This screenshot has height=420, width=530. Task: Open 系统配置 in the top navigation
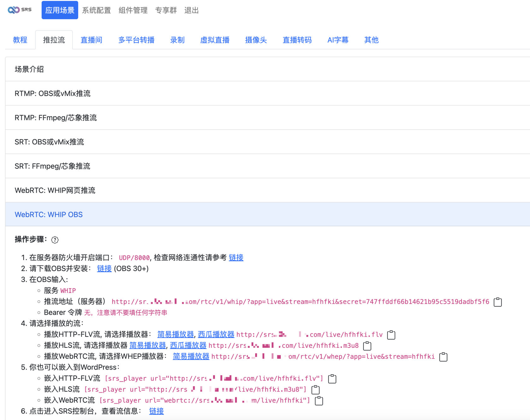[97, 10]
